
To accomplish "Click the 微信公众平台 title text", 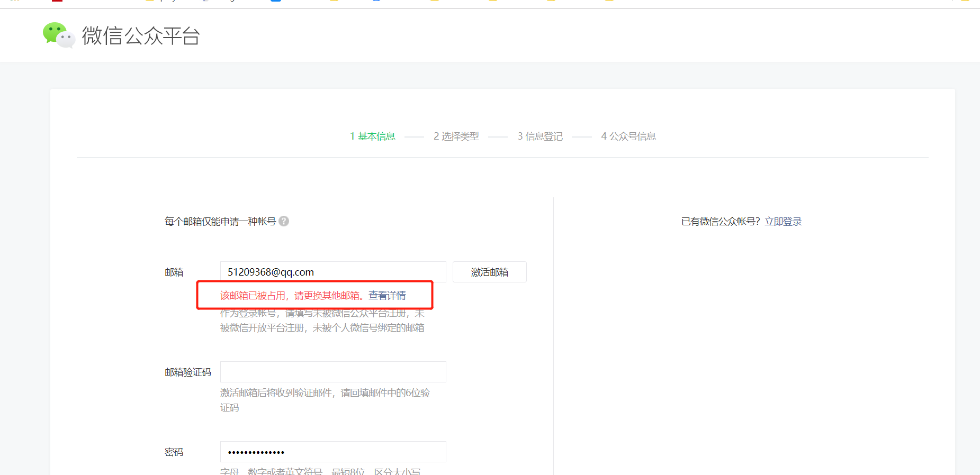I will coord(141,36).
